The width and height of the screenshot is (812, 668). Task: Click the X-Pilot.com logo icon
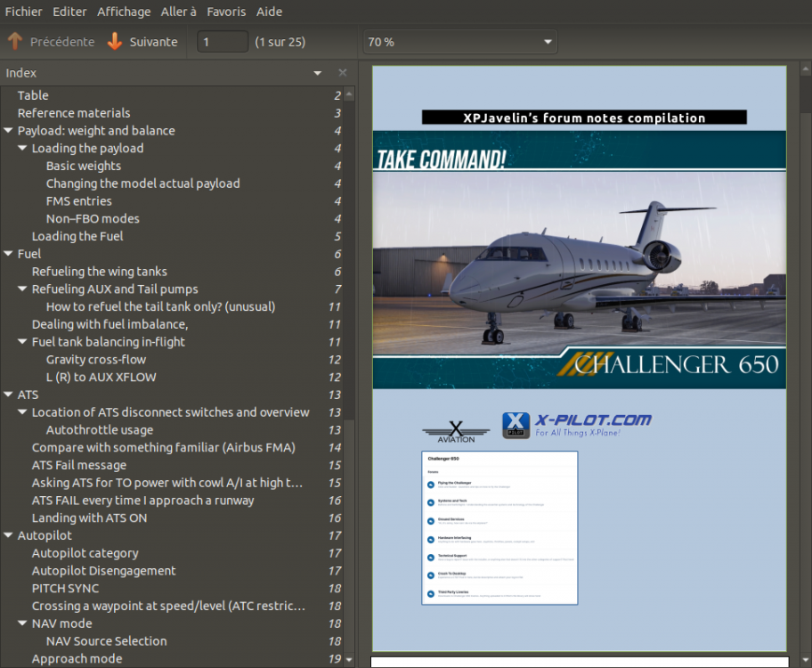516,426
